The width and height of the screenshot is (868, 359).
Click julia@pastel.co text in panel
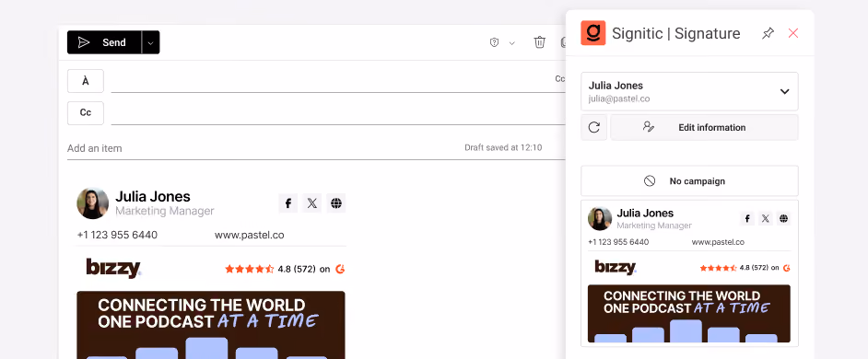(x=619, y=99)
